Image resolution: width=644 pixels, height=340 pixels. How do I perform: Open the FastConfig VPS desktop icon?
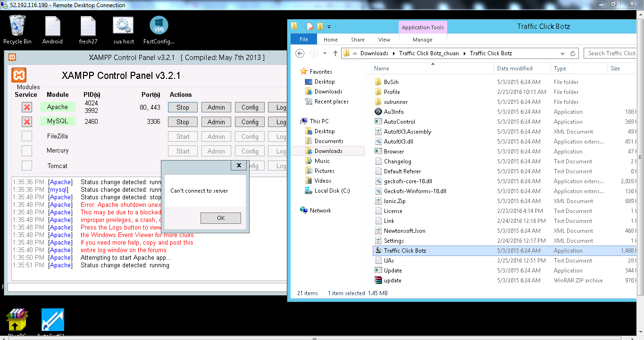pos(159,29)
